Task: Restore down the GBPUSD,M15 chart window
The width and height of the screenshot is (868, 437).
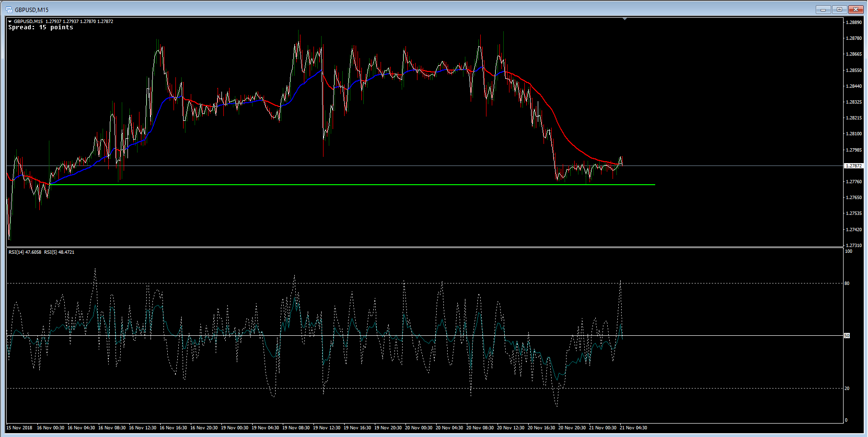Action: 839,10
